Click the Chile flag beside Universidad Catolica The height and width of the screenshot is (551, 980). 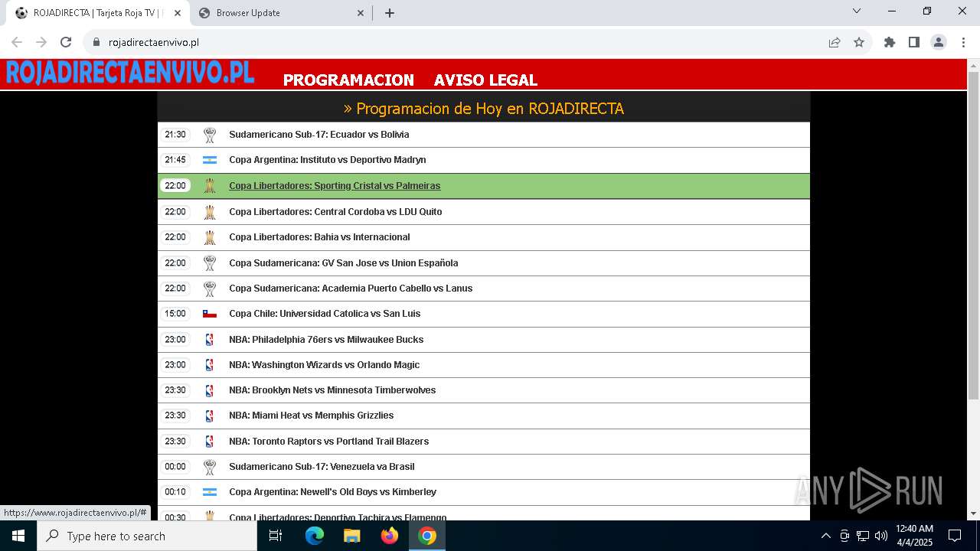coord(210,314)
